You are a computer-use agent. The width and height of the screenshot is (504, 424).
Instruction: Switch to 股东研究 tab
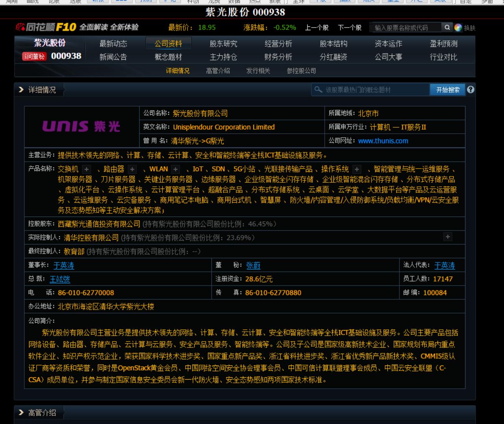pyautogui.click(x=223, y=44)
